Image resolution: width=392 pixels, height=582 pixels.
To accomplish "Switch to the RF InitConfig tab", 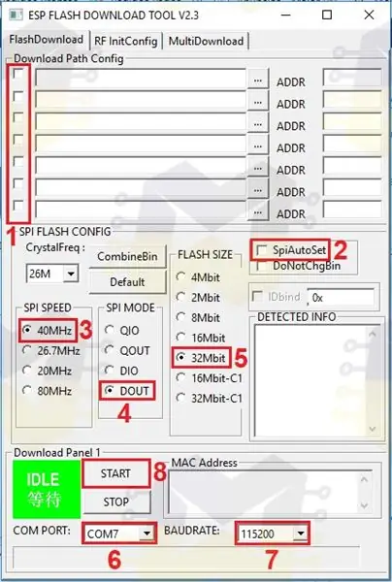I will coord(126,41).
